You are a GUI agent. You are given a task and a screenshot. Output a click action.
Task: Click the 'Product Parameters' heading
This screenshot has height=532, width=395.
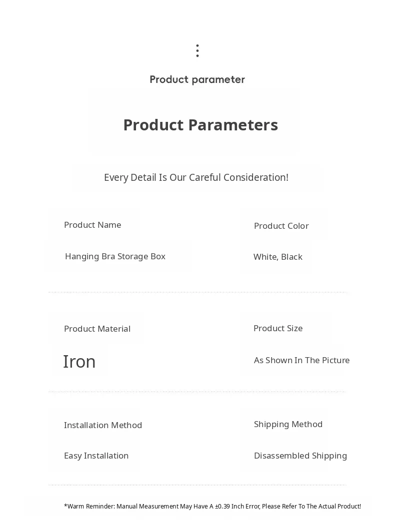point(200,125)
